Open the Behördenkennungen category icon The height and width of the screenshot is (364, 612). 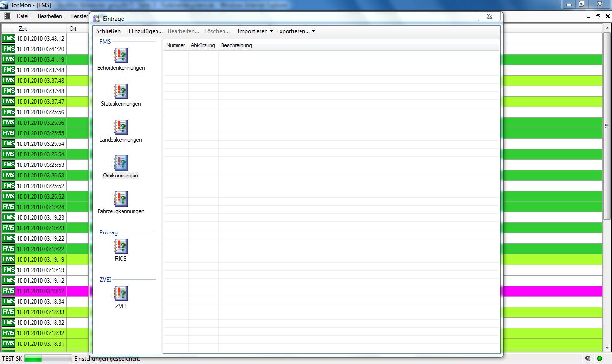click(x=121, y=55)
